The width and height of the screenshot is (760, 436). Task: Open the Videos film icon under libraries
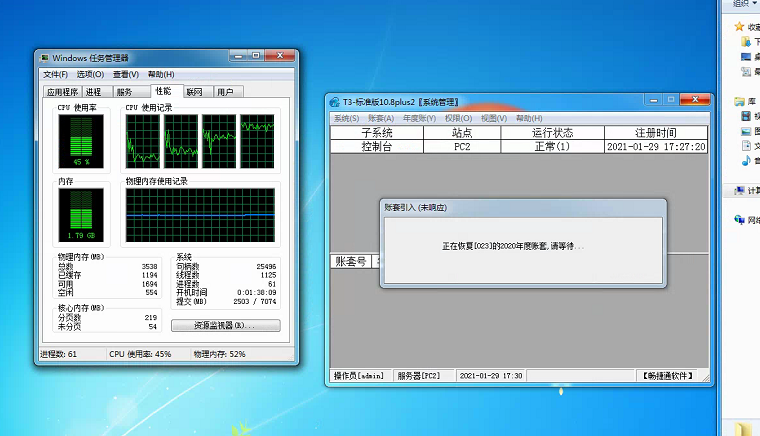point(746,116)
